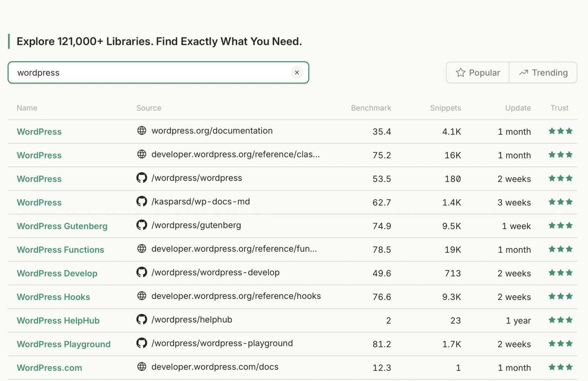Show Trending libraries
This screenshot has height=381, width=588.
pyautogui.click(x=543, y=72)
